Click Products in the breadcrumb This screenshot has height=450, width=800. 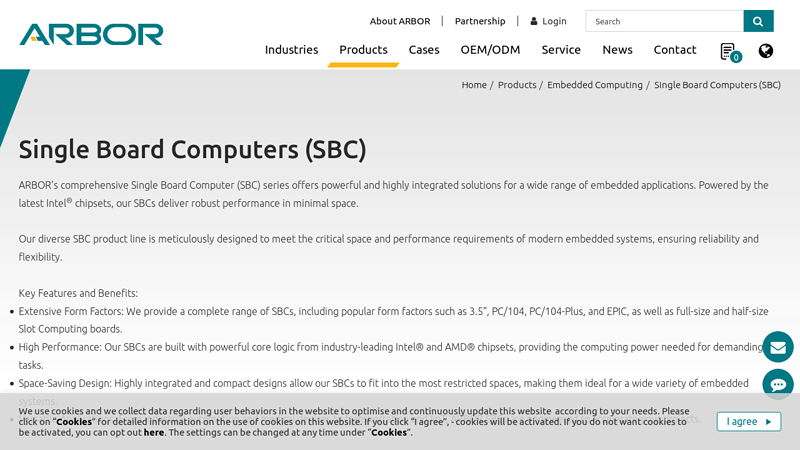click(x=517, y=85)
